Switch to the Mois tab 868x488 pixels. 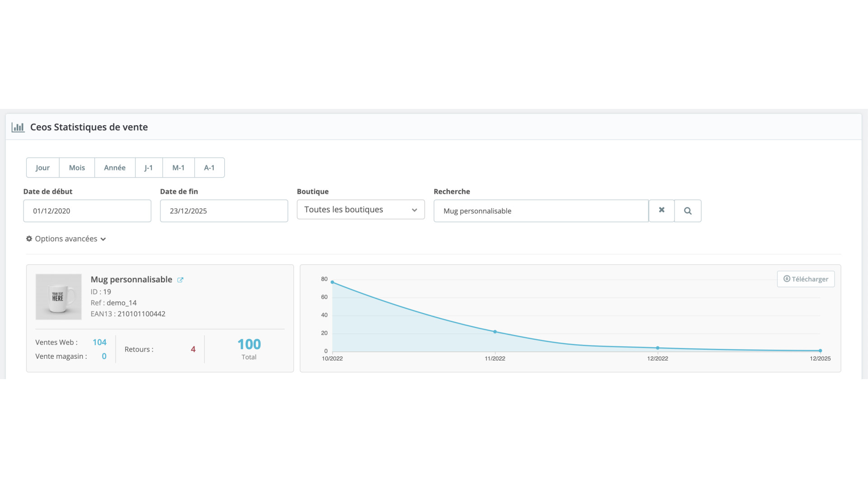point(77,167)
